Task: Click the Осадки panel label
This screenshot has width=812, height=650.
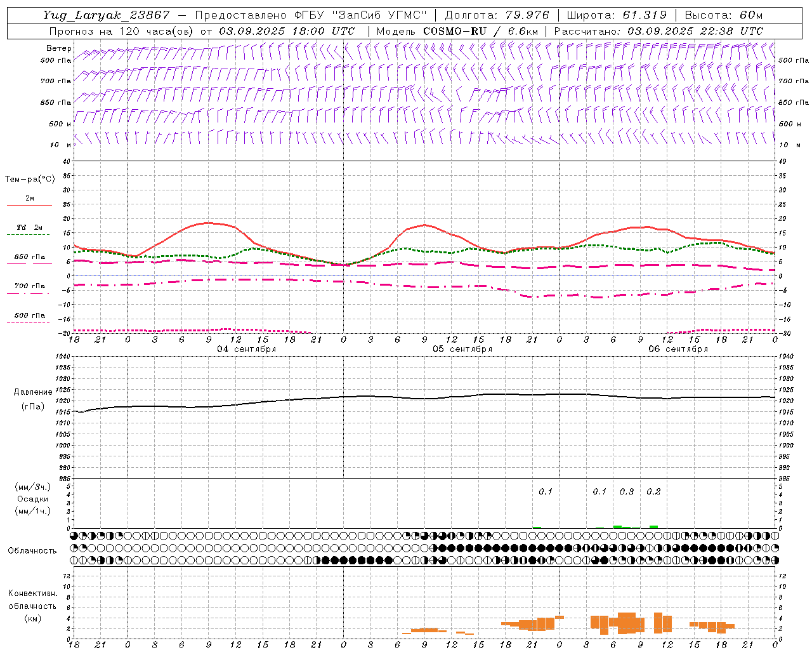Action: (x=32, y=499)
